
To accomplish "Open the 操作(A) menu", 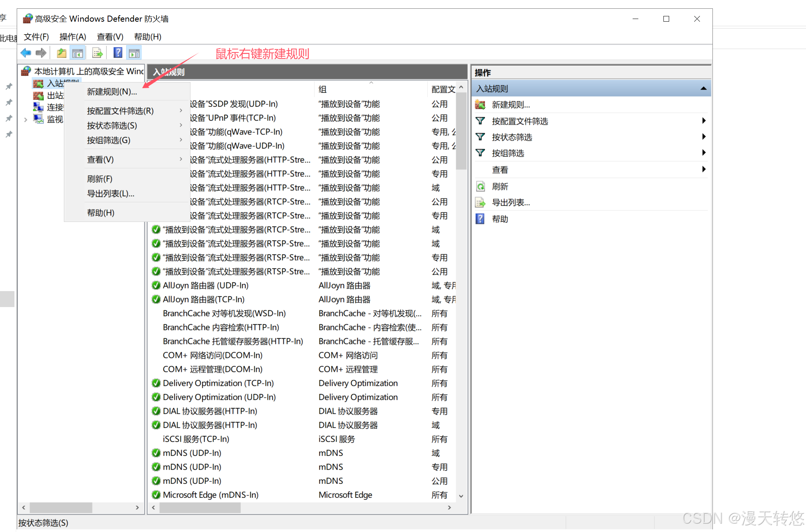I will tap(73, 37).
